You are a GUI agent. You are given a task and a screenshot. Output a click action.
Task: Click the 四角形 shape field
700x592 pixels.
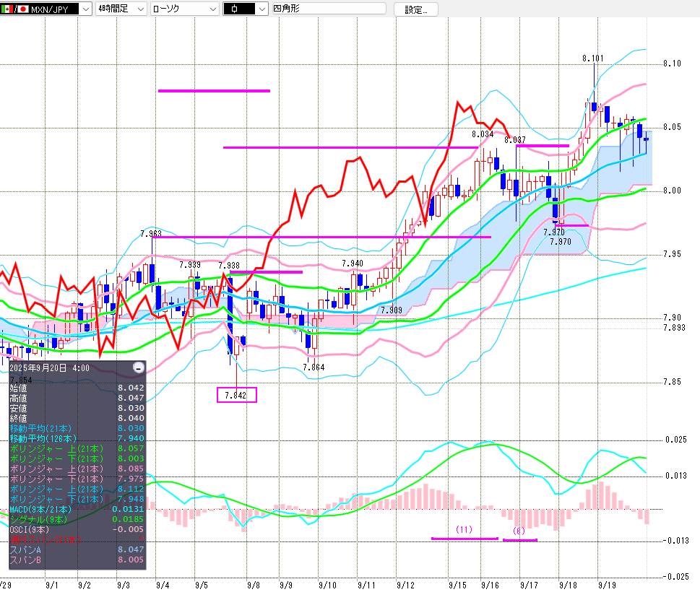pos(330,9)
